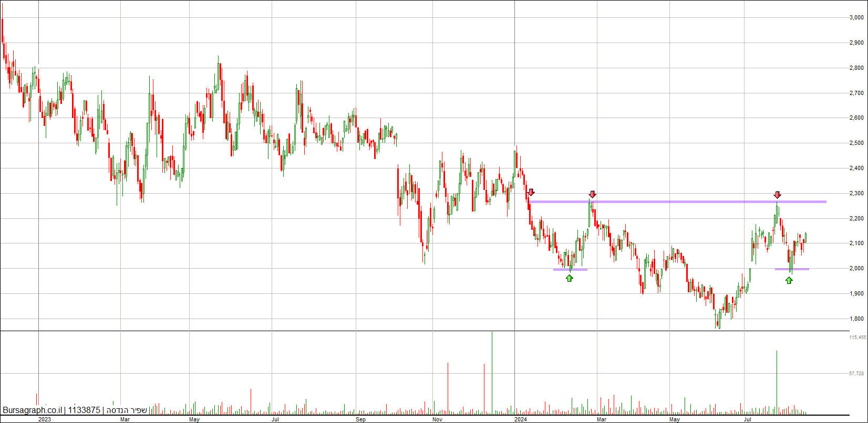
Task: Click the 115,455 volume axis label
Action: click(857, 337)
